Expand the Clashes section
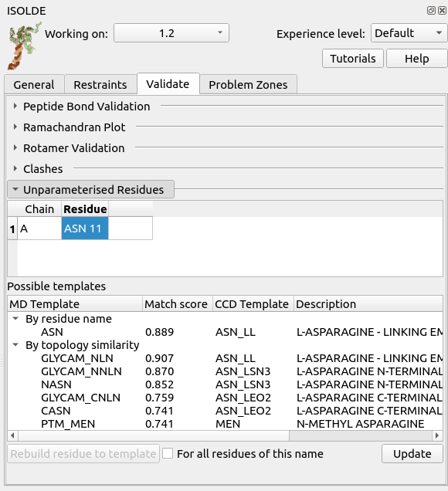 pyautogui.click(x=15, y=168)
